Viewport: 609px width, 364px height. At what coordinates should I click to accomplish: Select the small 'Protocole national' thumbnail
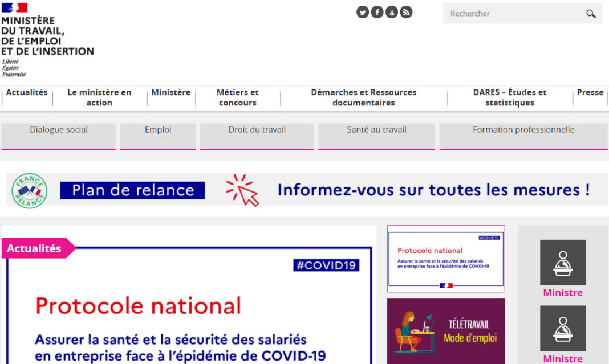[x=446, y=259]
